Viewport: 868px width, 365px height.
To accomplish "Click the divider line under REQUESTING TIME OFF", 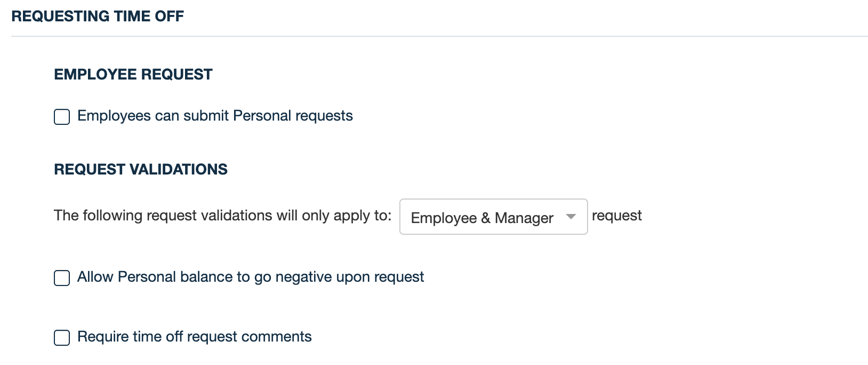I will coord(439,36).
